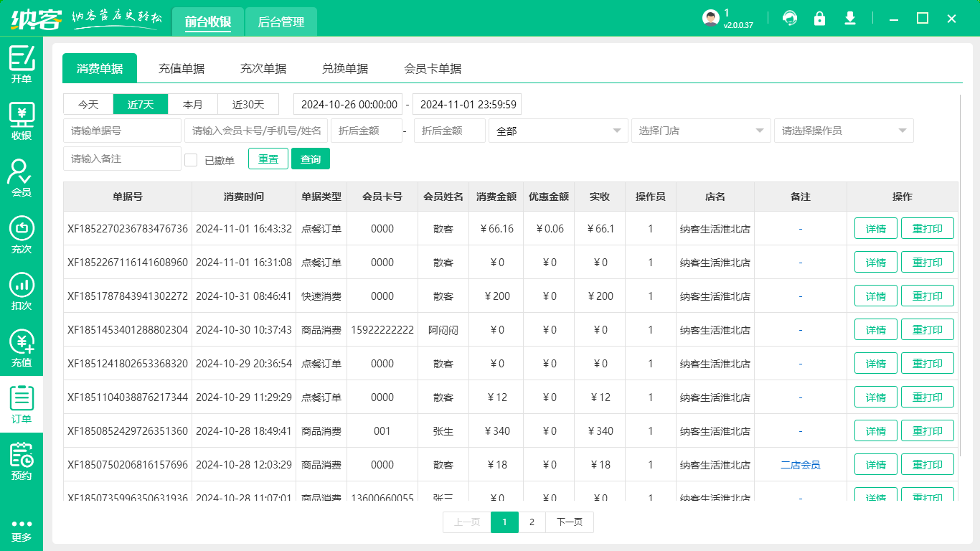Switch to the 充值单据 tab
Image resolution: width=980 pixels, height=551 pixels.
tap(182, 67)
